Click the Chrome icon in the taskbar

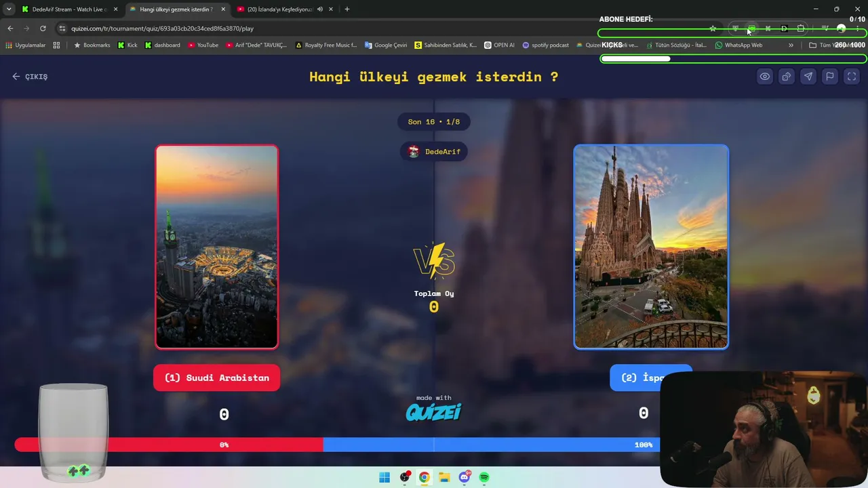tap(424, 477)
